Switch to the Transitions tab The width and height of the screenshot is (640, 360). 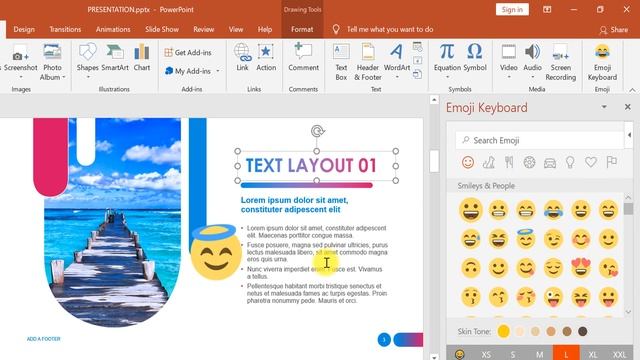coord(65,29)
